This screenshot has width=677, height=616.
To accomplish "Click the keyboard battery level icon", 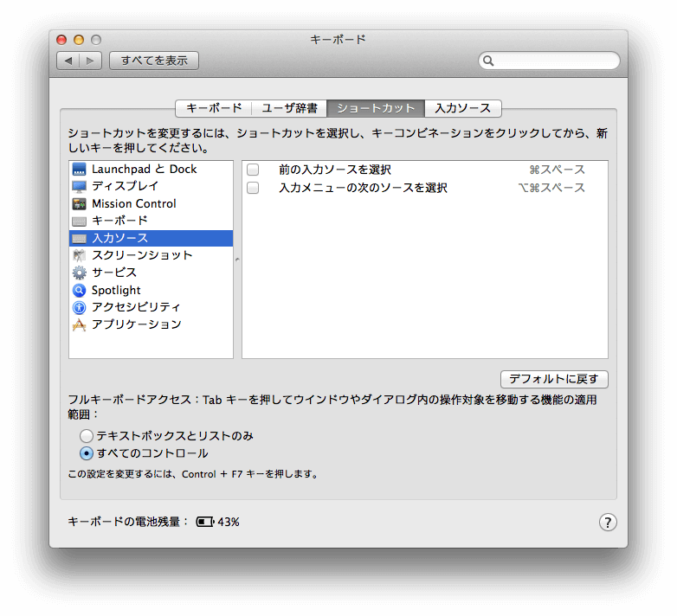I will [x=205, y=522].
